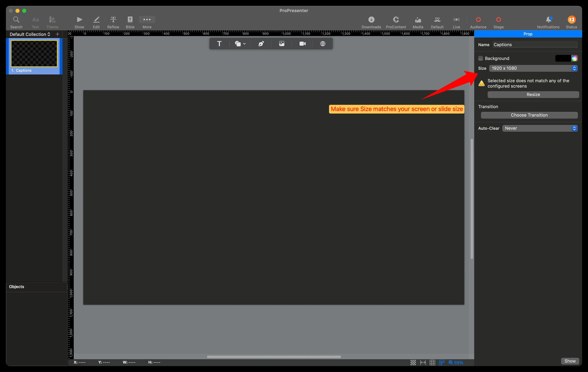Click the dark slide canvas area
Viewport: 588px width, 372px height.
pos(274,197)
